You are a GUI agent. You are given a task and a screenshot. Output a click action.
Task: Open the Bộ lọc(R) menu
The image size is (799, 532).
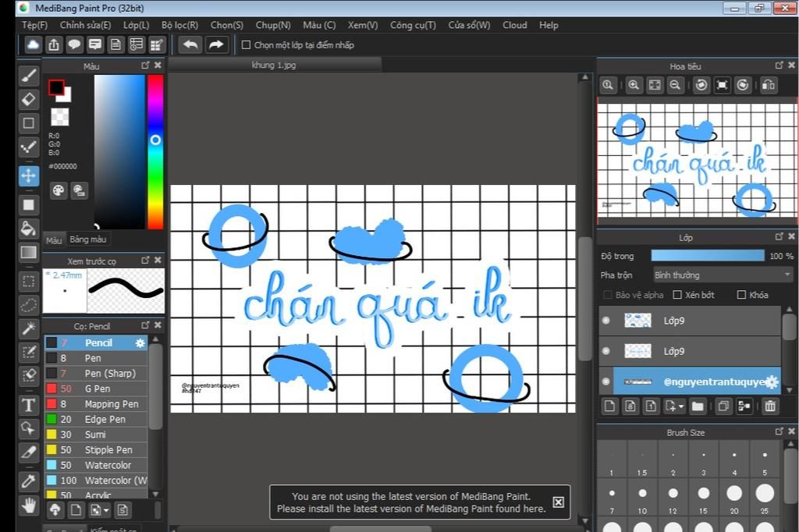coord(180,25)
